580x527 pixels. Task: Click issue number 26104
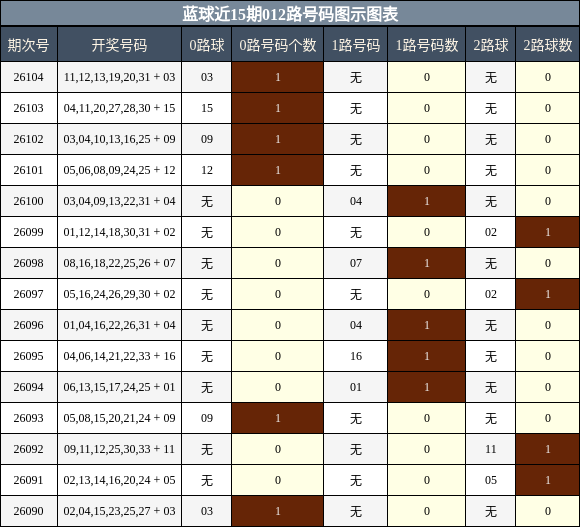28,77
